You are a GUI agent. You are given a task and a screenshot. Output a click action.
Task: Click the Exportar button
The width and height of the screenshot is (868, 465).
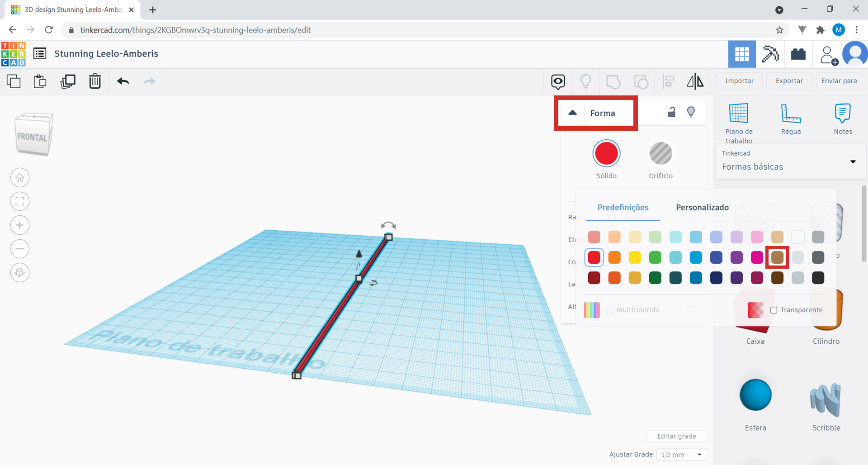tap(789, 81)
